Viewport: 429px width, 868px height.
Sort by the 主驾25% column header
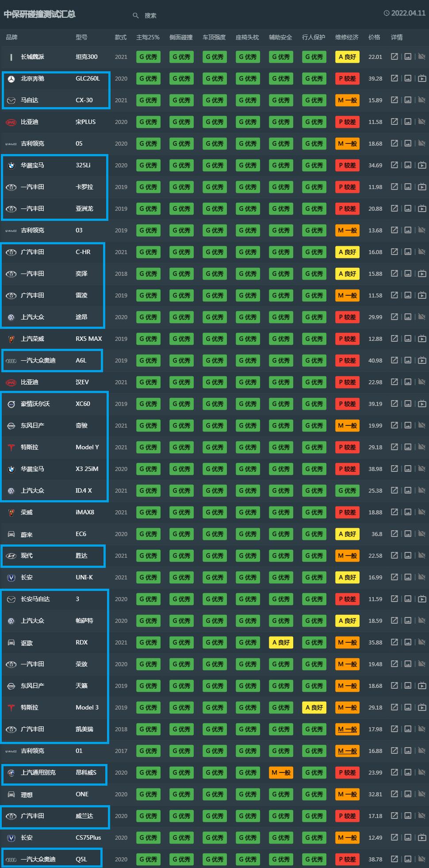pyautogui.click(x=148, y=37)
